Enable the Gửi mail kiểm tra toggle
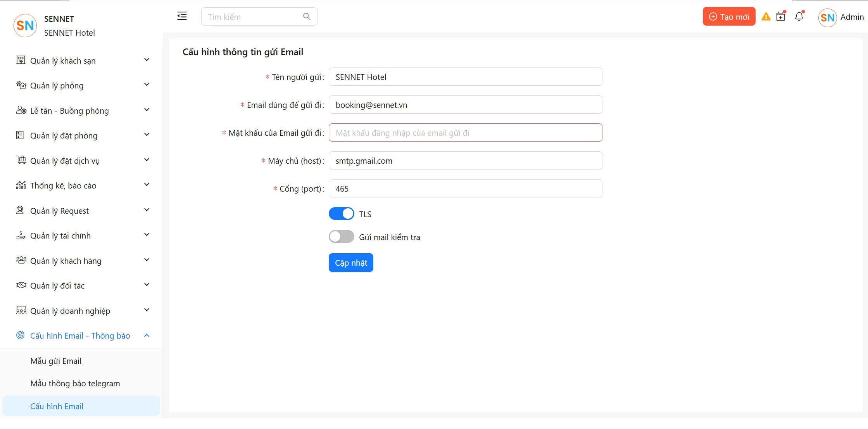Screen dimensions: 868x429 341,237
